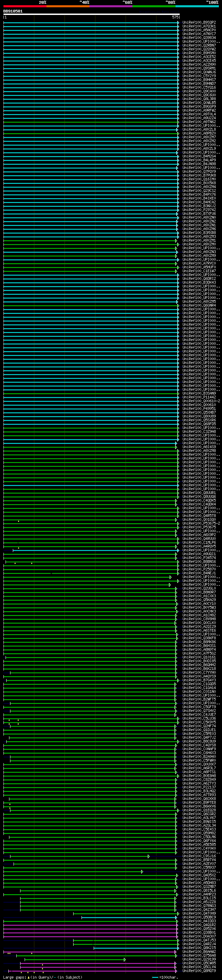Click the BB910501 query label
Viewport: 222px width, 980px height.
click(x=13, y=11)
